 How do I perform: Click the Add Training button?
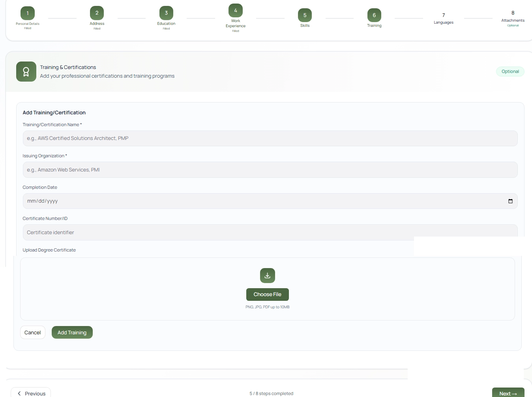[x=72, y=332]
